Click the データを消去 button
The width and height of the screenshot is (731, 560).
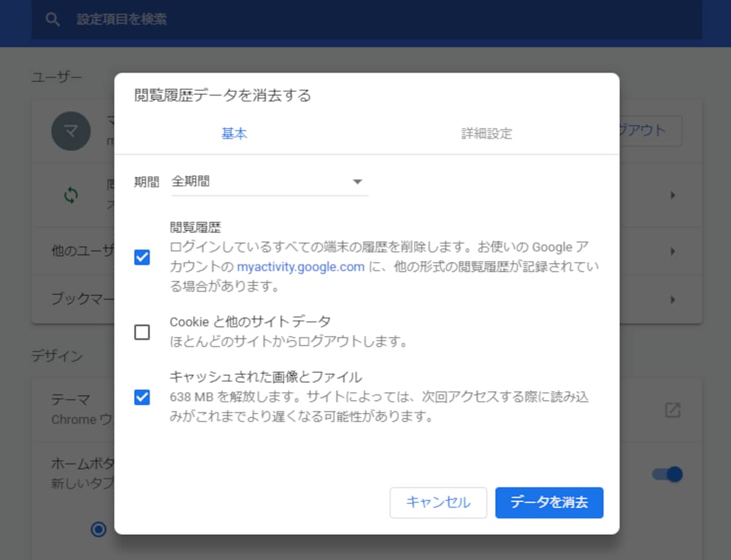point(549,503)
